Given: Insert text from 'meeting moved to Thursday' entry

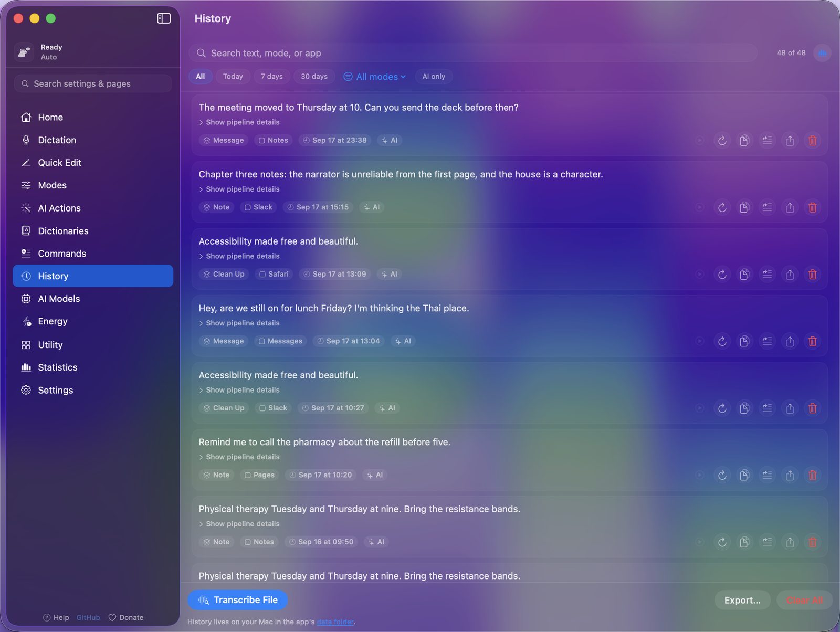Looking at the screenshot, I should [x=767, y=141].
